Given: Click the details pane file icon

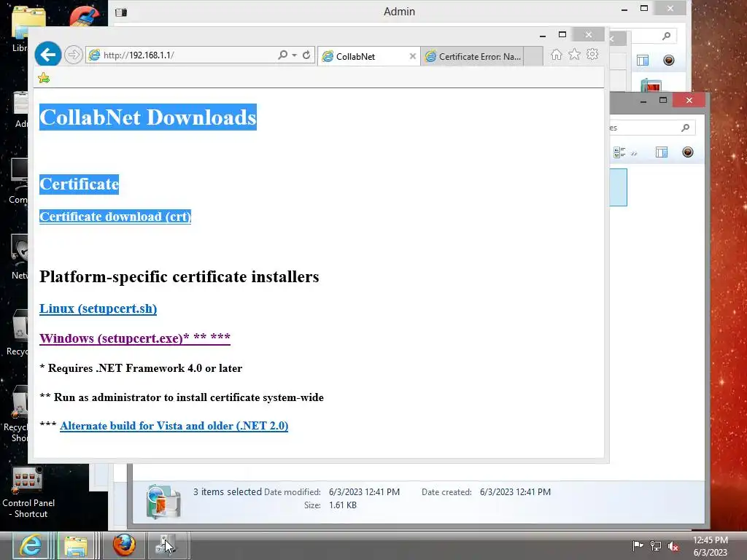Looking at the screenshot, I should [163, 501].
